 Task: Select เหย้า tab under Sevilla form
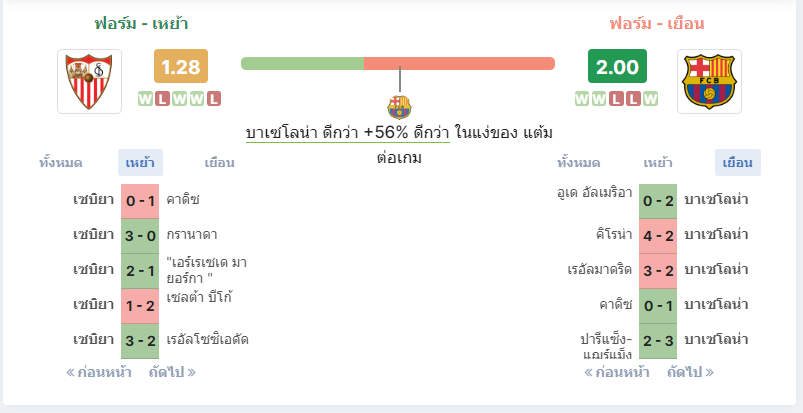coord(140,163)
